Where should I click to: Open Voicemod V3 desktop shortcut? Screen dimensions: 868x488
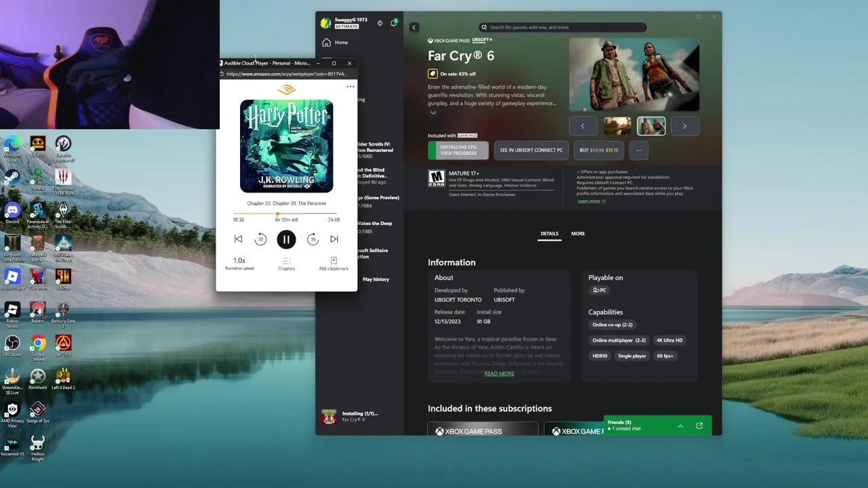(x=12, y=447)
